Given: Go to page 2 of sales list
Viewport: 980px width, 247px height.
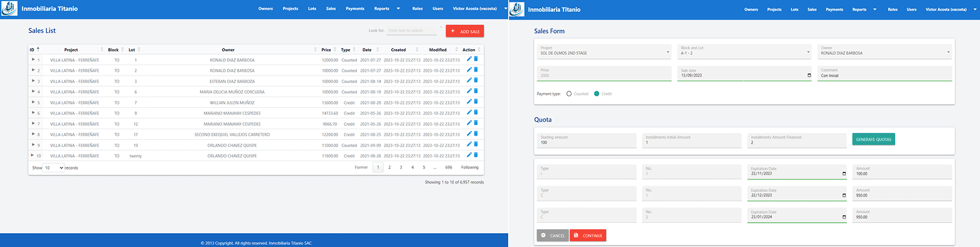Looking at the screenshot, I should (x=389, y=167).
